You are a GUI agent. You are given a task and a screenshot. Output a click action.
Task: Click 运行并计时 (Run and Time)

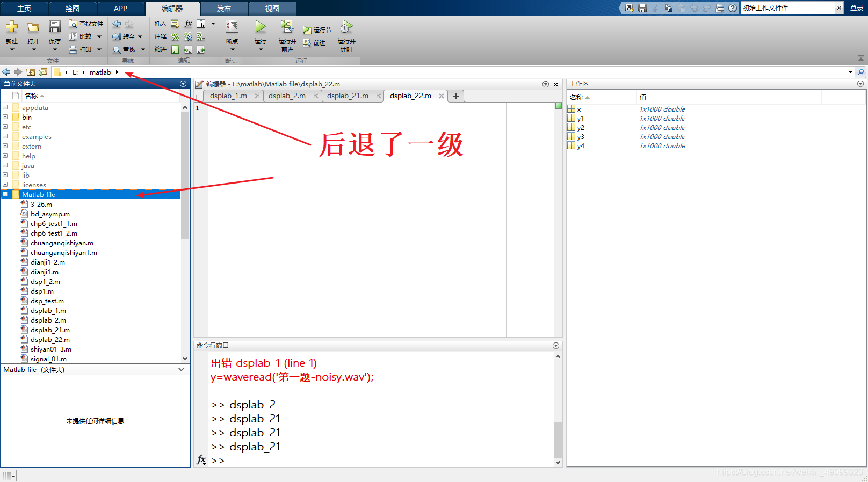346,35
